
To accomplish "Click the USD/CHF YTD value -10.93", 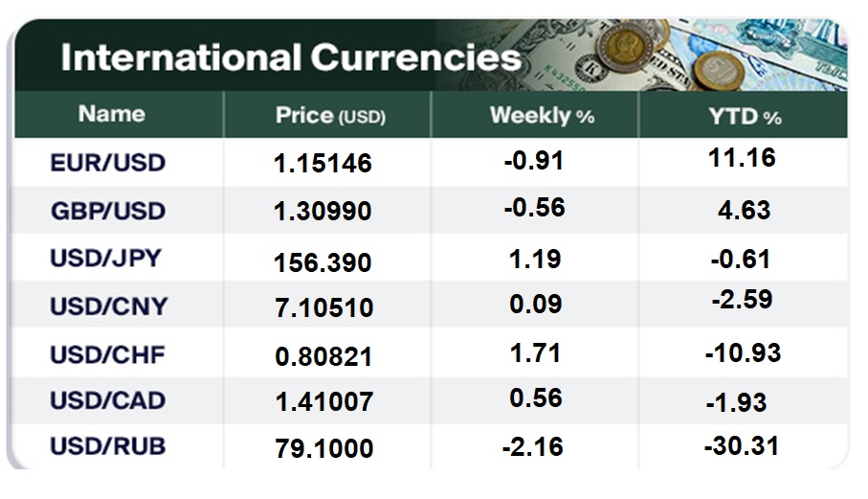I will tap(744, 352).
